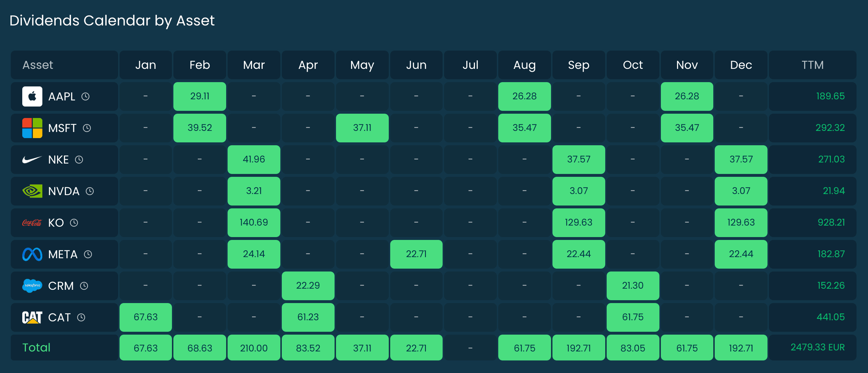Select the Sep month header
The width and height of the screenshot is (868, 373).
[579, 65]
